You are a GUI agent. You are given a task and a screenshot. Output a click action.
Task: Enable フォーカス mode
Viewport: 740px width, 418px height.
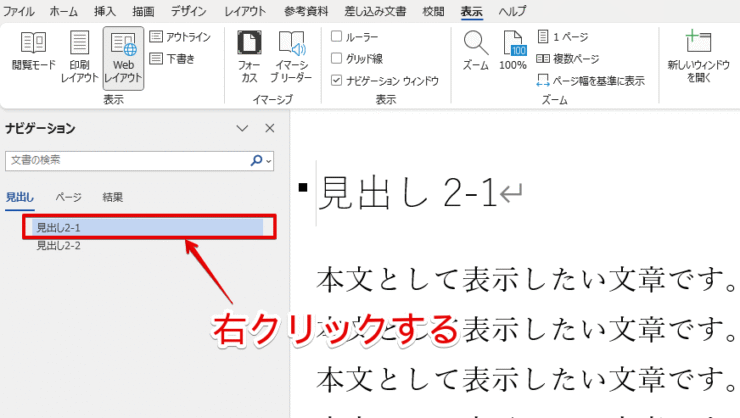point(249,57)
